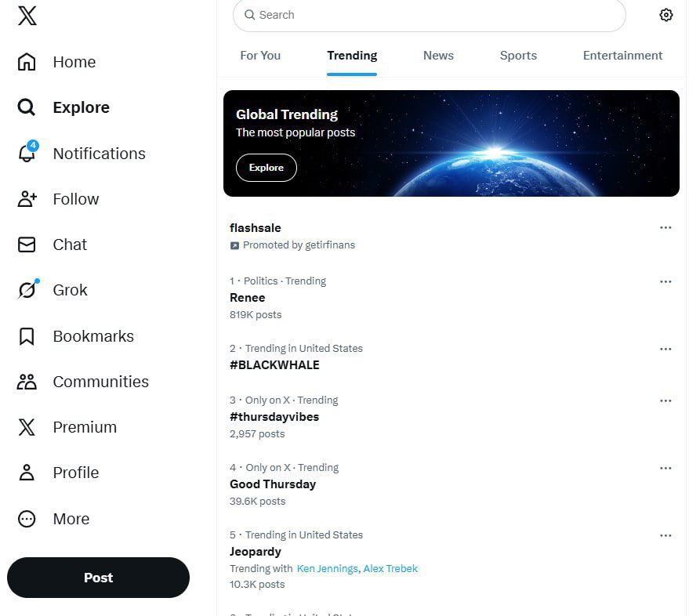
Task: Open Notifications with the bell icon
Action: pos(27,154)
